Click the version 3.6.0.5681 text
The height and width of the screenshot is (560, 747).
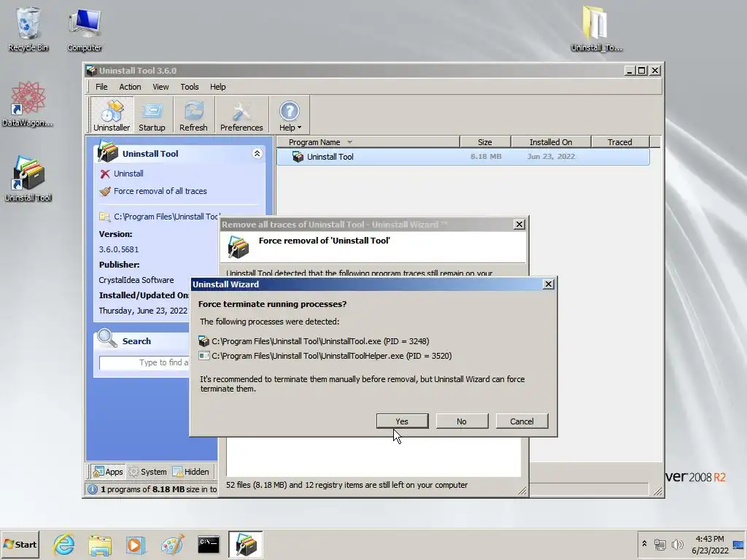119,249
